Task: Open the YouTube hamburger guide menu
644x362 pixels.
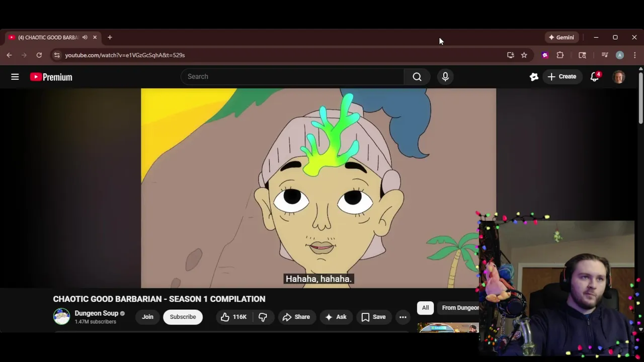Action: point(15,77)
